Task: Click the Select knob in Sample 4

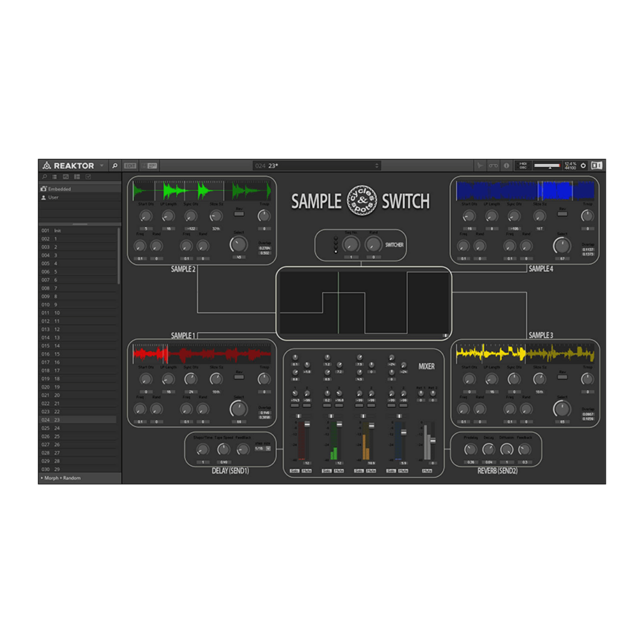Action: pyautogui.click(x=561, y=246)
